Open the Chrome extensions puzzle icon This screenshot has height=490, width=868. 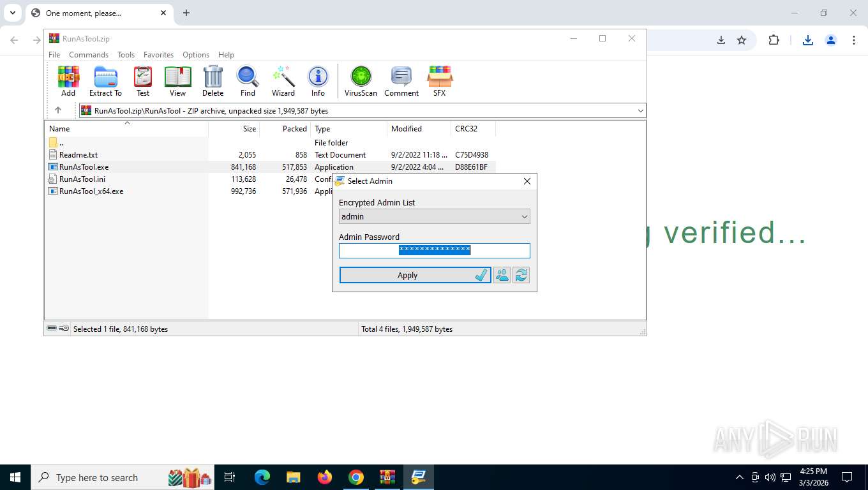[774, 40]
